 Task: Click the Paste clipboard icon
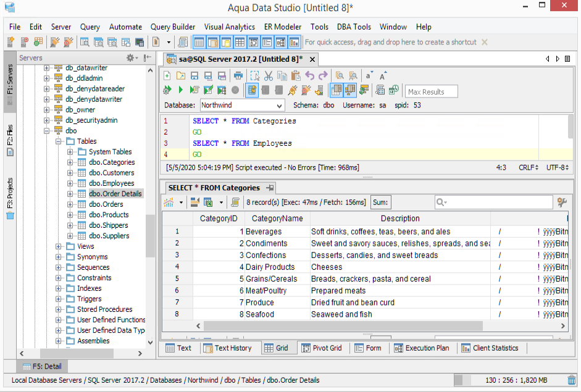[x=295, y=76]
